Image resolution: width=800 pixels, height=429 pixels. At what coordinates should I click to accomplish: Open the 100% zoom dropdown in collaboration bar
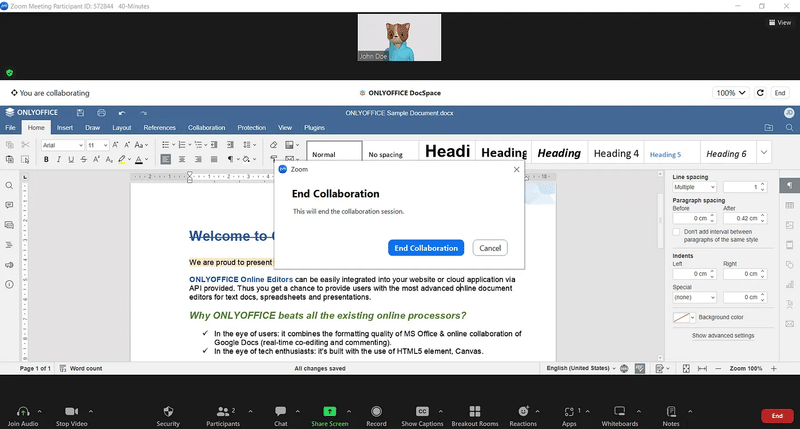click(731, 93)
